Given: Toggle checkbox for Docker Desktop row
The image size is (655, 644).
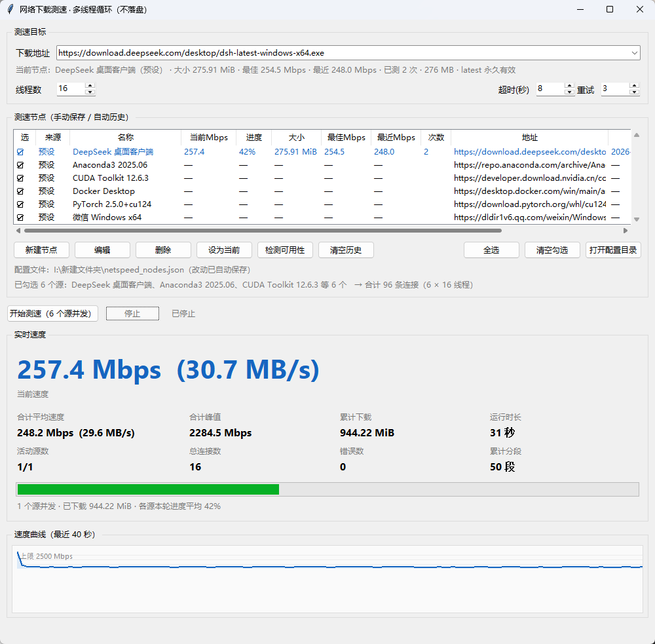Looking at the screenshot, I should tap(20, 191).
